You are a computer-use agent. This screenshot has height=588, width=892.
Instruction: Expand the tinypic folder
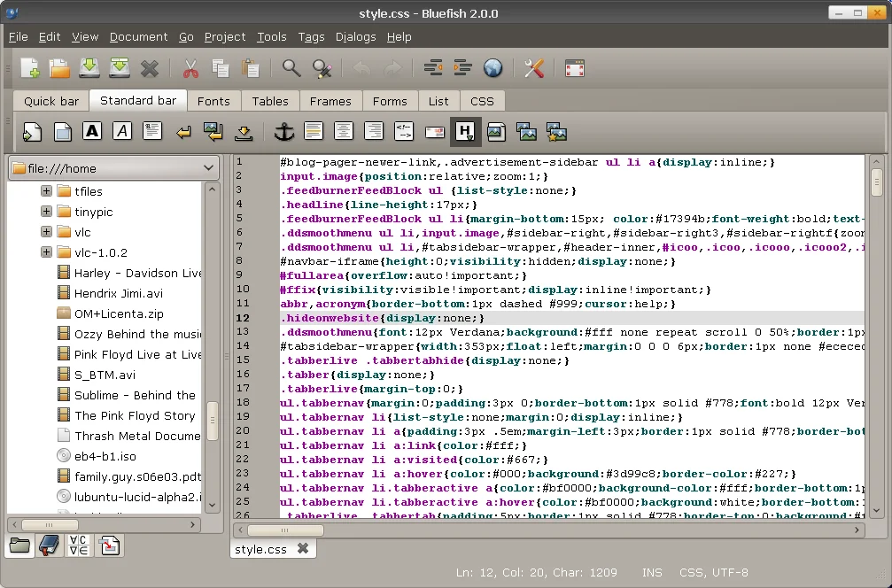pyautogui.click(x=46, y=212)
